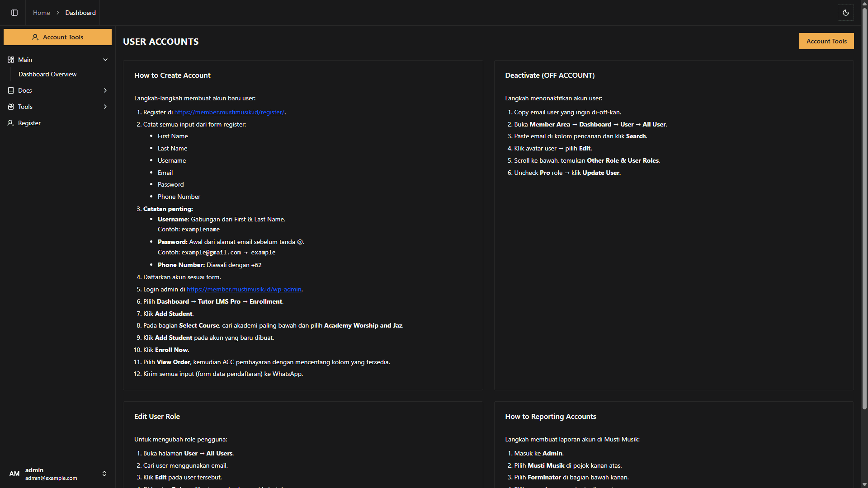Click the user icon inside Account Tools button
Screen dimensions: 868x488
[x=35, y=37]
